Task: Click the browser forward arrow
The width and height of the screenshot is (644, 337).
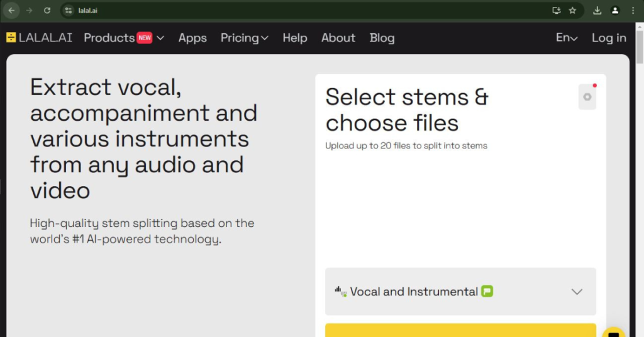Action: (x=29, y=11)
